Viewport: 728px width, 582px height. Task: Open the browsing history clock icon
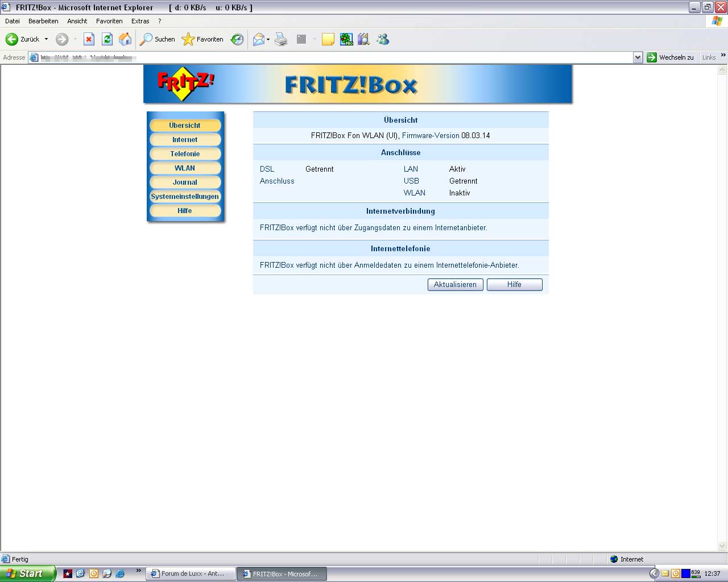pyautogui.click(x=237, y=39)
